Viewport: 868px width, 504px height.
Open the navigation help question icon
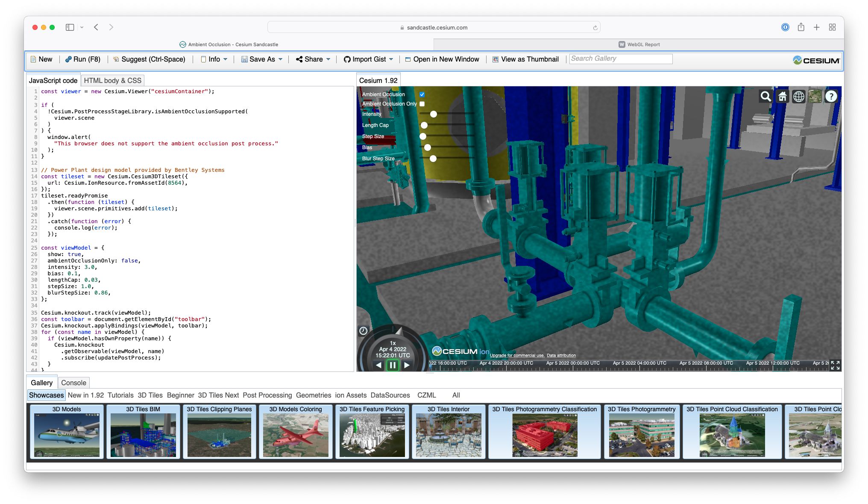tap(831, 97)
